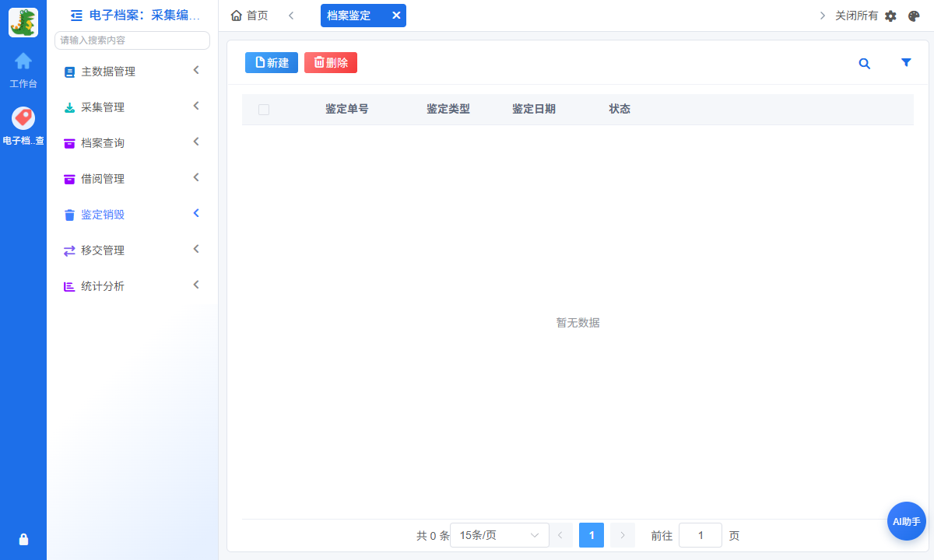
Task: Click the 采集管理 download icon
Action: [69, 108]
